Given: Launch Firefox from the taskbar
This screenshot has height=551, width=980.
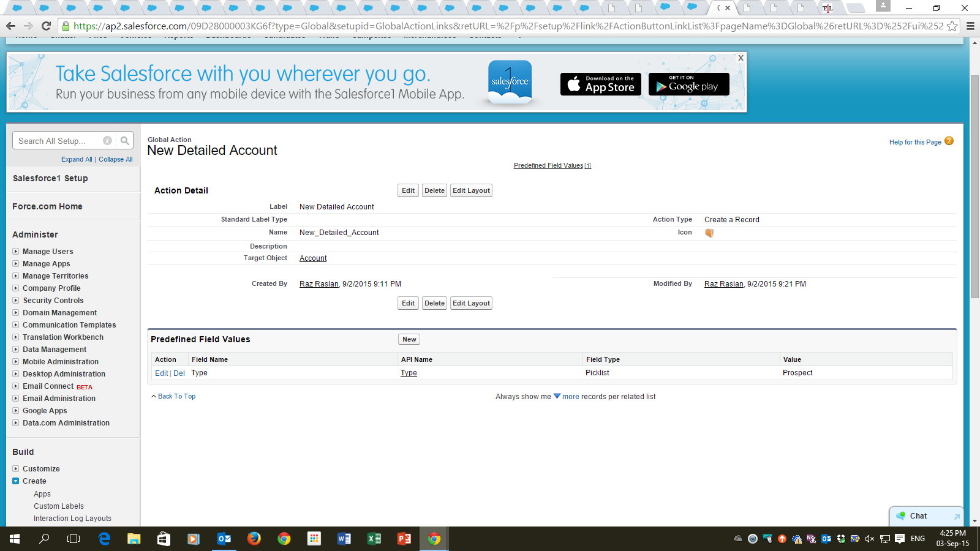Looking at the screenshot, I should [254, 539].
